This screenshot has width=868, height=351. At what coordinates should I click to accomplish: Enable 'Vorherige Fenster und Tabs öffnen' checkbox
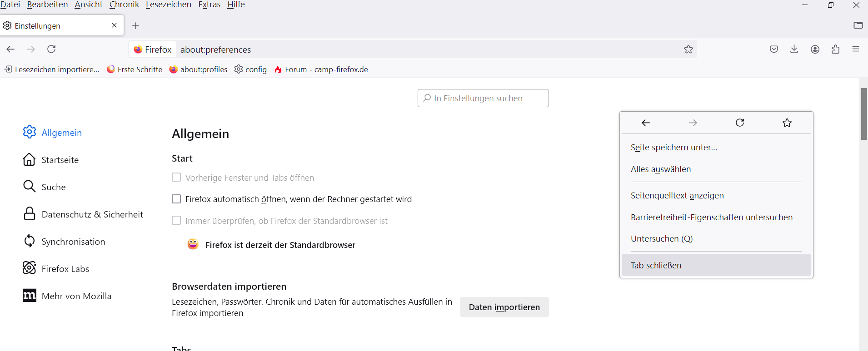tap(176, 178)
